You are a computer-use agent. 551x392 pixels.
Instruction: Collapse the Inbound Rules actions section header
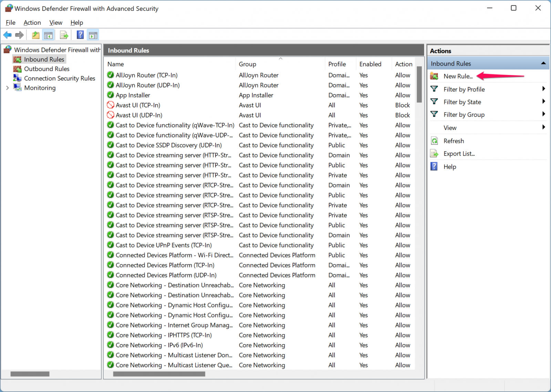point(544,63)
